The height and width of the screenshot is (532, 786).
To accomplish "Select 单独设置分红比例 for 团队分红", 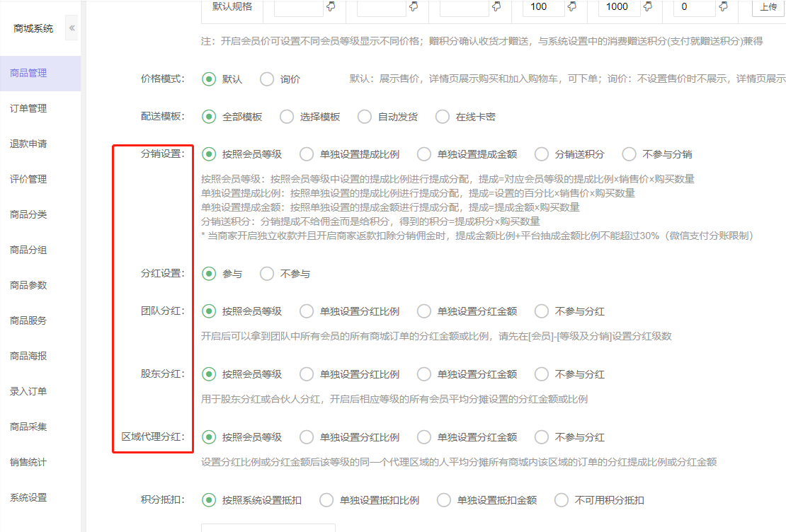I will click(307, 311).
